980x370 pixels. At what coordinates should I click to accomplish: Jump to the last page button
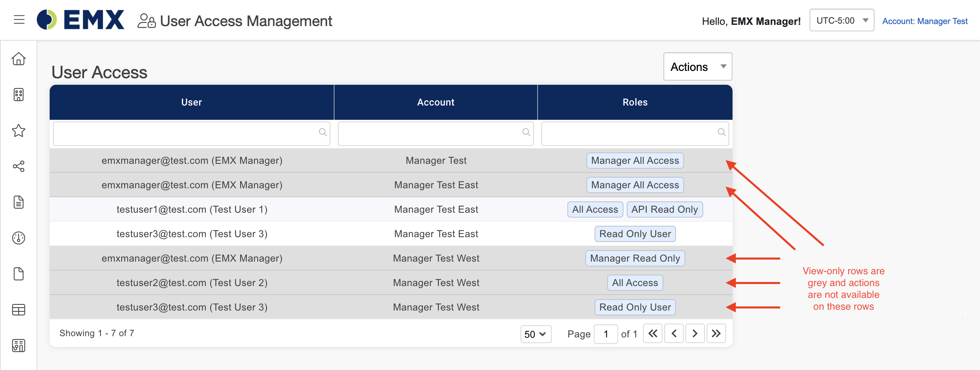tap(716, 334)
